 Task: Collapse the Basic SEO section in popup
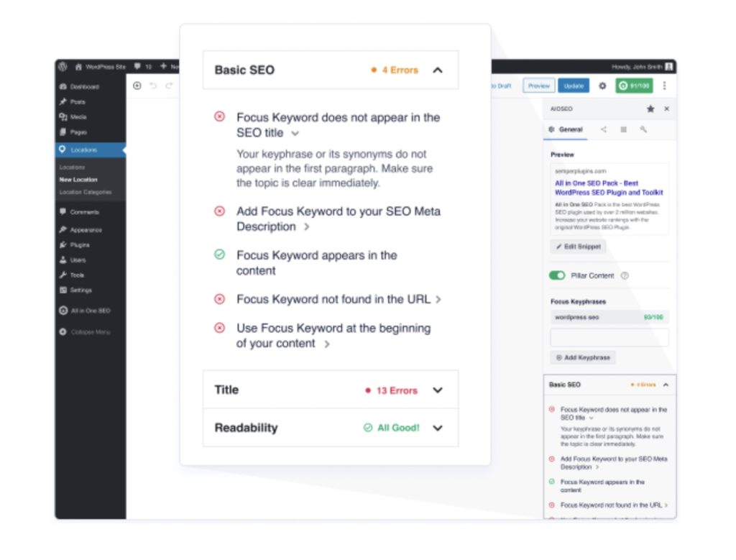pos(438,70)
